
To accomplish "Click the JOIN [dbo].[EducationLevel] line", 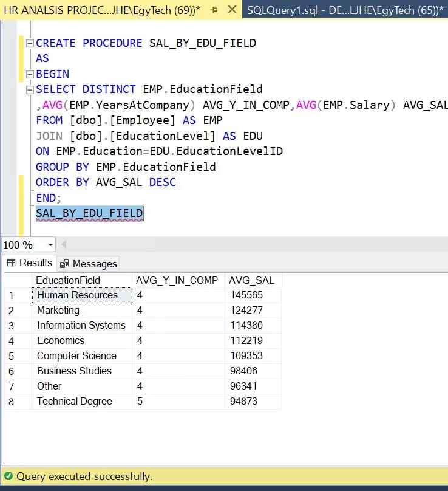I will 149,136.
